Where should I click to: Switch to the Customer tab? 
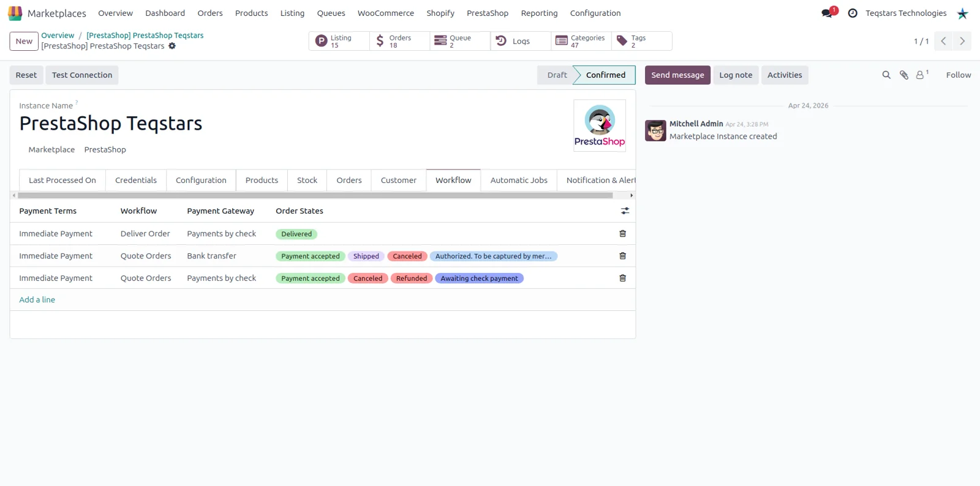coord(399,180)
